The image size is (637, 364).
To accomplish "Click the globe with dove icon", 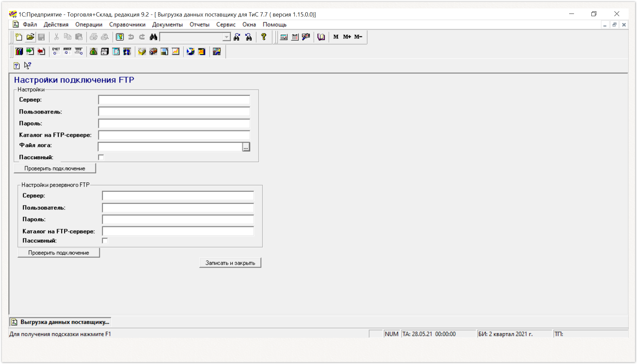I will tap(191, 51).
